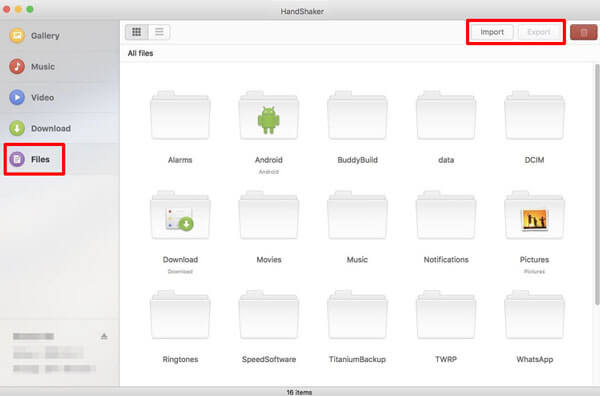Open the Music section icon
600x396 pixels.
click(17, 66)
